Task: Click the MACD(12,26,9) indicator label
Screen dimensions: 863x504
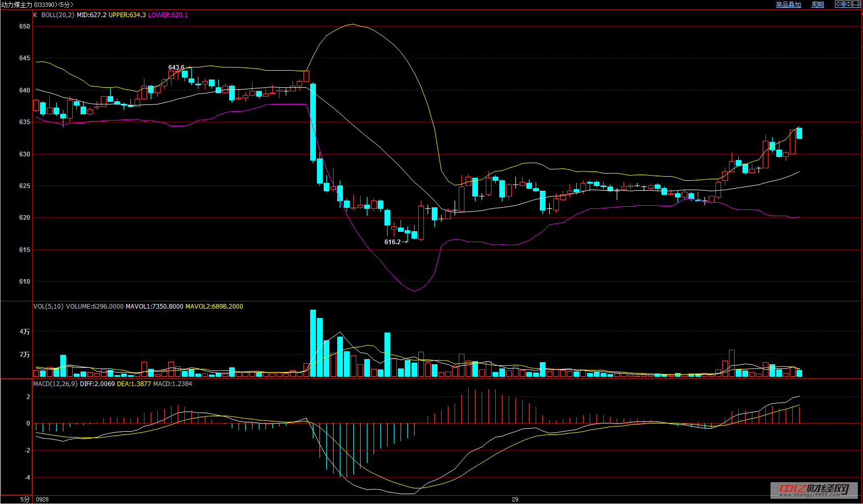Action: coord(55,384)
